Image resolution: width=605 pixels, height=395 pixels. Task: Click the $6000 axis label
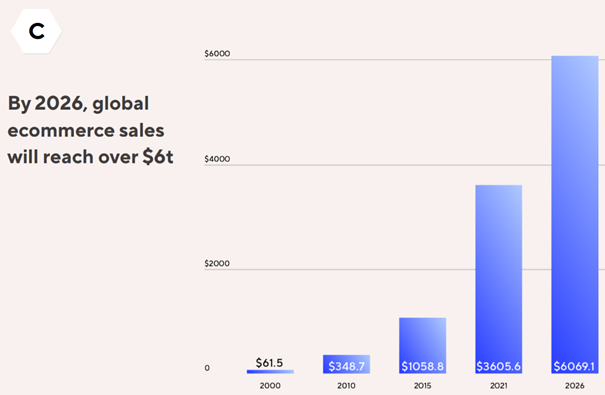217,54
